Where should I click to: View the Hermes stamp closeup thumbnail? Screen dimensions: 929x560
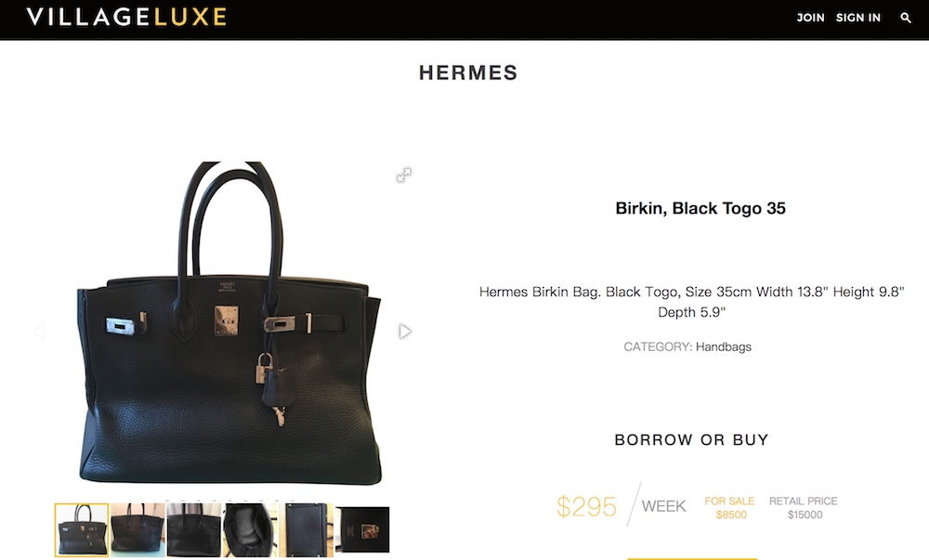point(362,529)
